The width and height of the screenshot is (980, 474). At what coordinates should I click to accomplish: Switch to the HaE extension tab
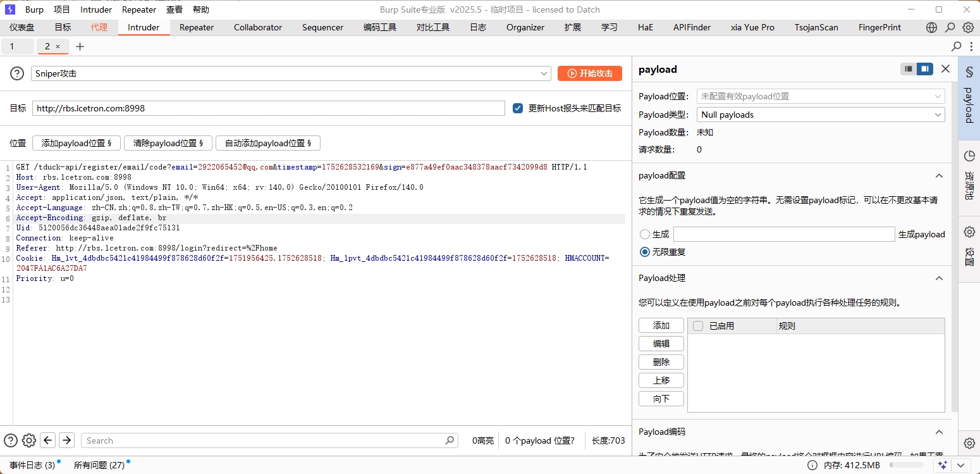click(646, 27)
